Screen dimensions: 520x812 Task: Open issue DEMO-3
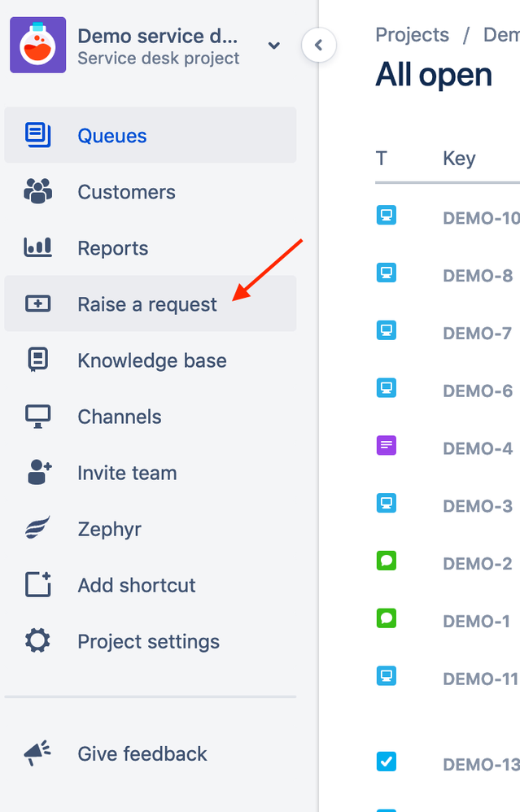click(x=478, y=506)
